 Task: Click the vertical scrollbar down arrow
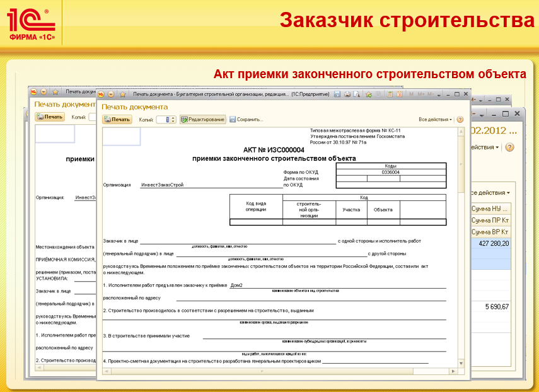tap(461, 364)
